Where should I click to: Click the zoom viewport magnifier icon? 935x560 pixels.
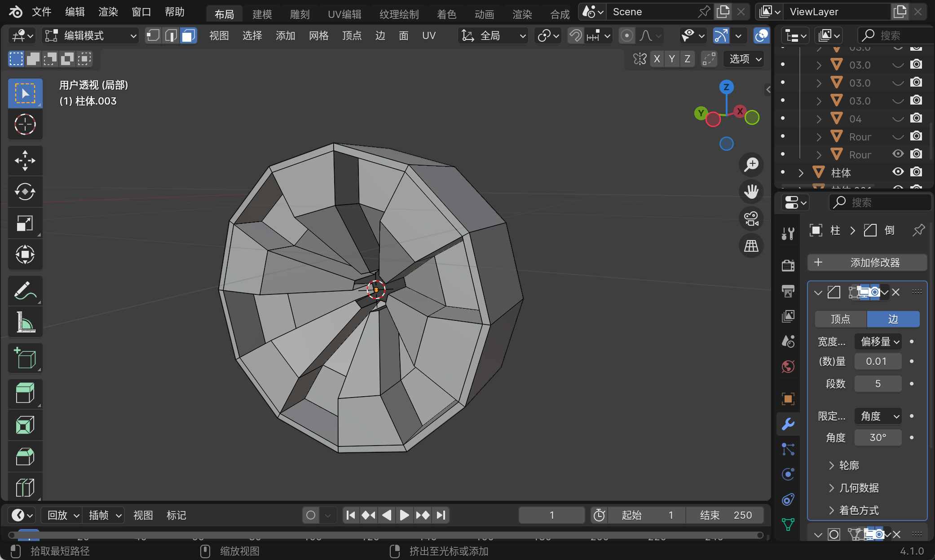751,165
